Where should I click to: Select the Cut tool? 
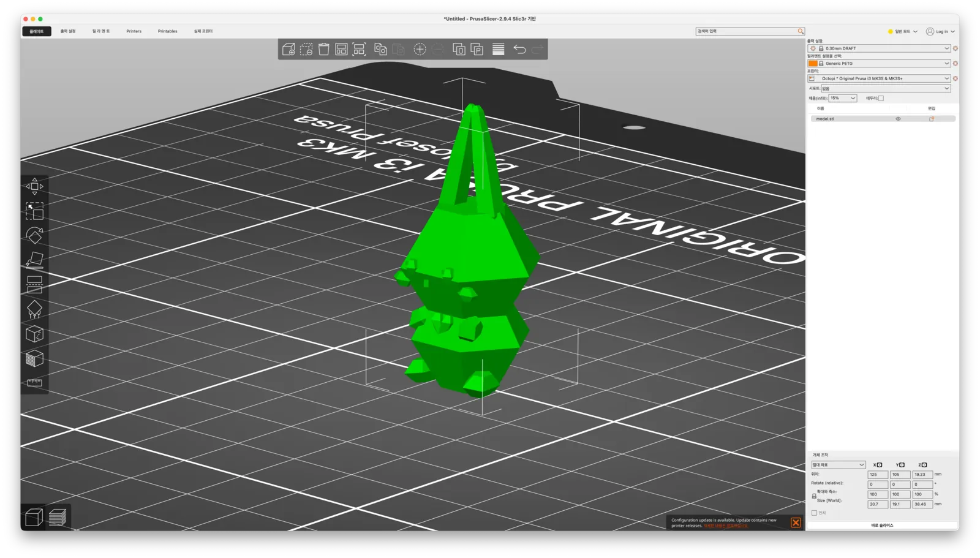pos(34,285)
